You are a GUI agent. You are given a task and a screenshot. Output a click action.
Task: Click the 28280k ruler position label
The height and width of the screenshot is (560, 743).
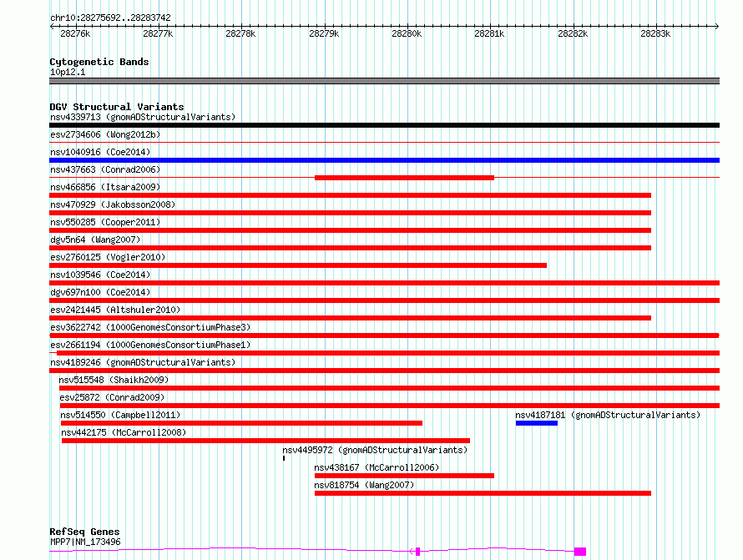[407, 33]
